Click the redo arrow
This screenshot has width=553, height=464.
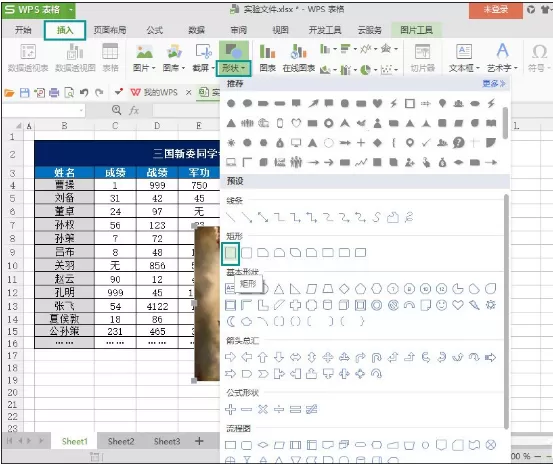coord(99,93)
